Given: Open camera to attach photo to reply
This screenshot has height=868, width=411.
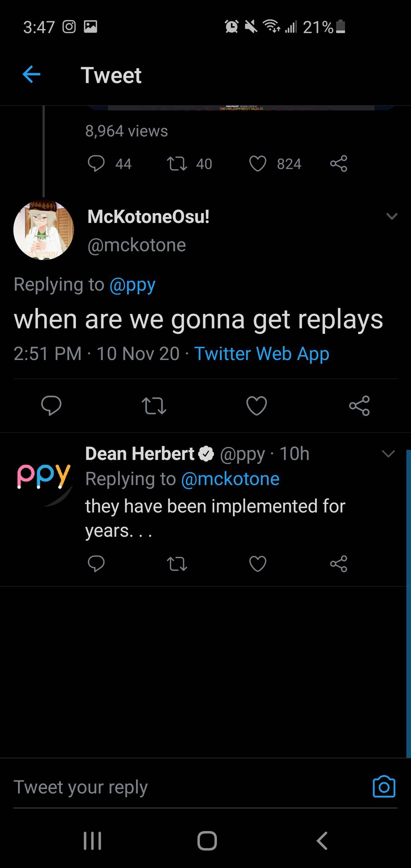Looking at the screenshot, I should pyautogui.click(x=384, y=787).
